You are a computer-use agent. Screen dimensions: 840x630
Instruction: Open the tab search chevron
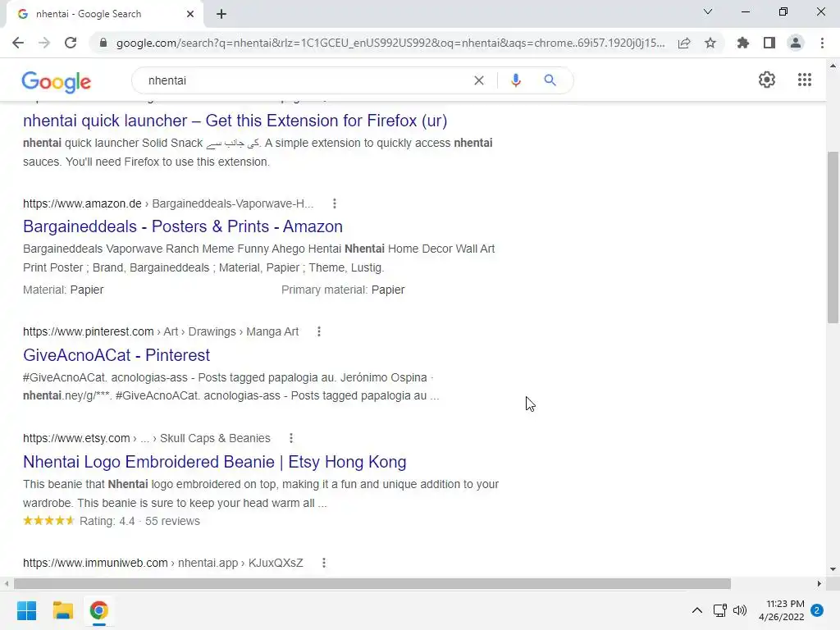708,11
